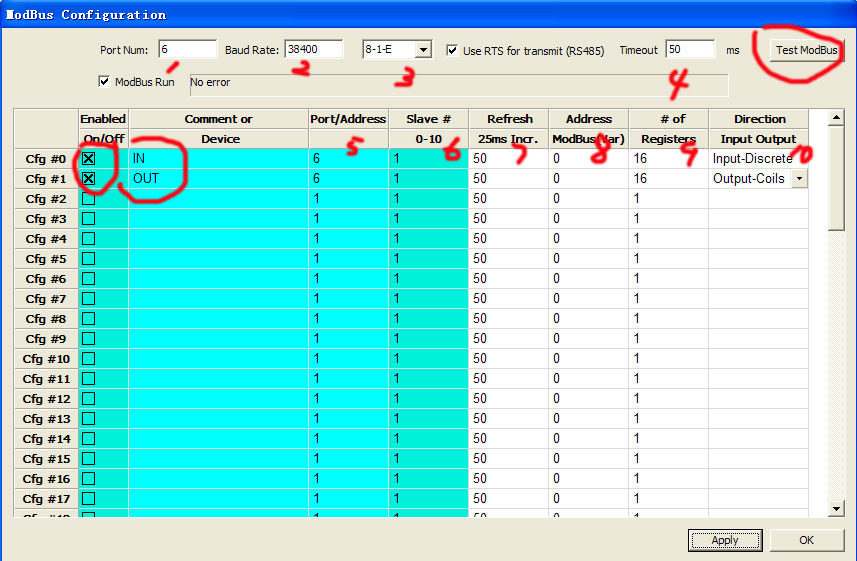Click the Apply button
This screenshot has width=857, height=561.
(x=725, y=540)
